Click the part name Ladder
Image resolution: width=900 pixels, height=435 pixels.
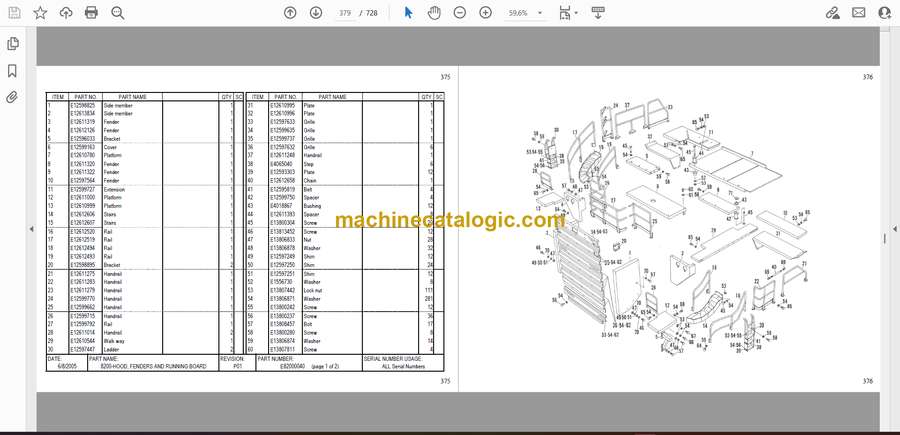pos(110,349)
